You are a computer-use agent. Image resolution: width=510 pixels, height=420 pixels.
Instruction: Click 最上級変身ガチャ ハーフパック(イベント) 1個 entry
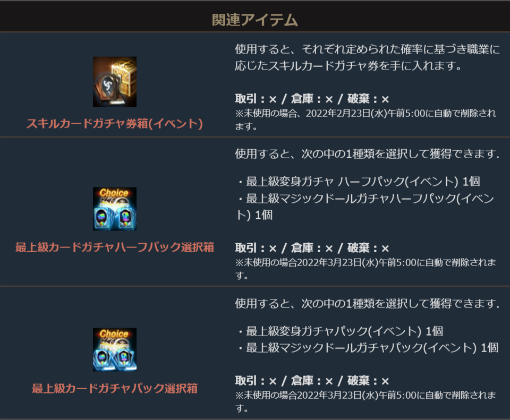pyautogui.click(x=359, y=182)
